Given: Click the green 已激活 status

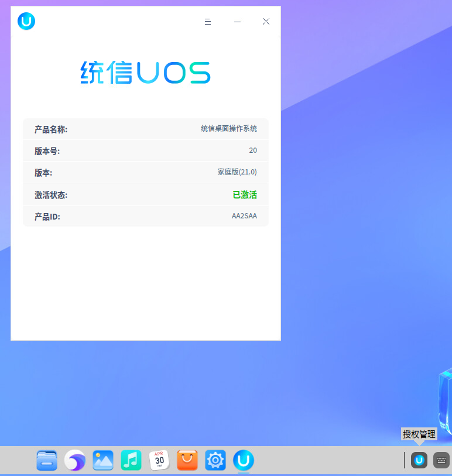Looking at the screenshot, I should pyautogui.click(x=245, y=194).
